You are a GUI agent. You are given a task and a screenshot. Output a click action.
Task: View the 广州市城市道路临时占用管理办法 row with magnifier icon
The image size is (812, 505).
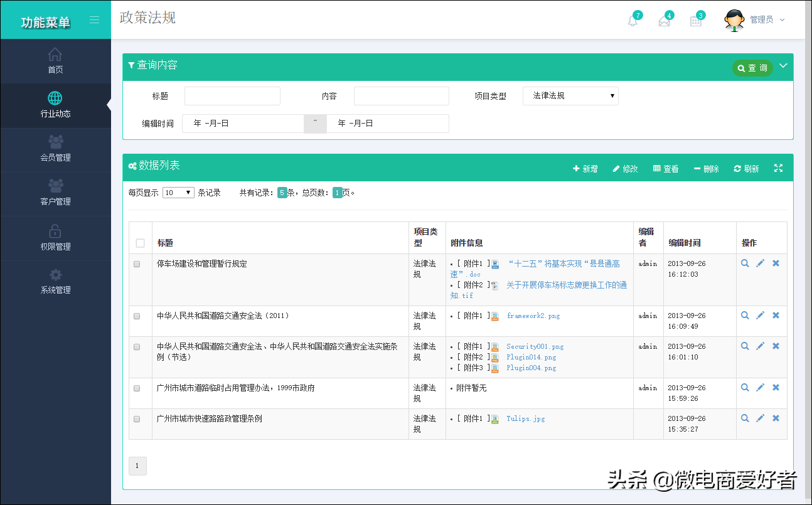745,388
